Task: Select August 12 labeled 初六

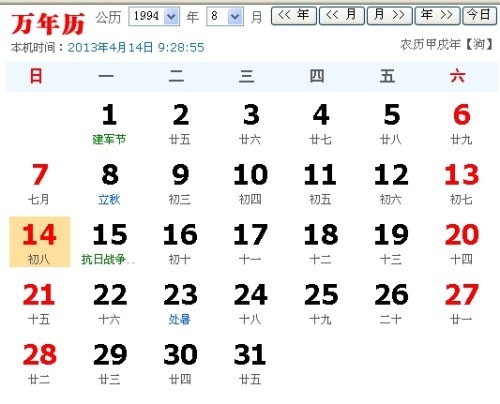Action: [x=391, y=183]
